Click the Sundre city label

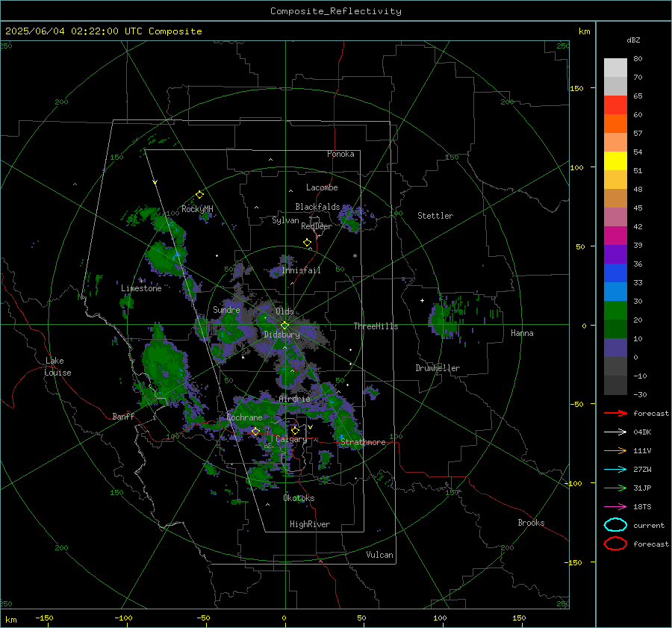pos(226,309)
